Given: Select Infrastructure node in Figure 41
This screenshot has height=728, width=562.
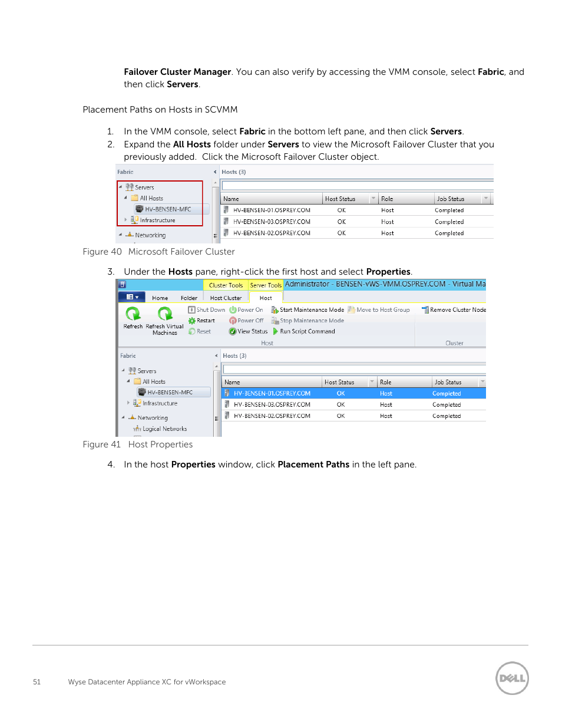Looking at the screenshot, I should (156, 403).
